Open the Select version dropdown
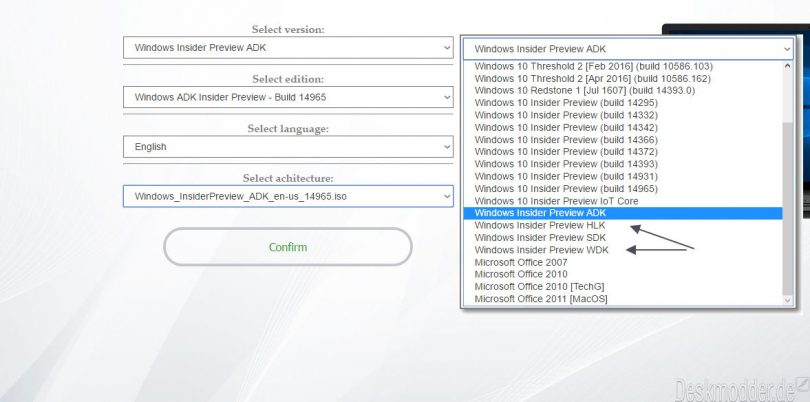810x402 pixels. (289, 48)
